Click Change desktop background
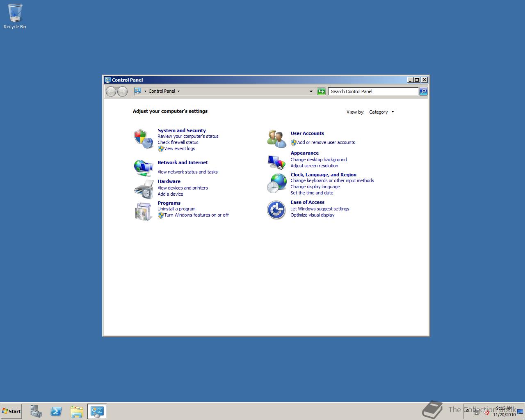The image size is (525, 420). [x=319, y=160]
